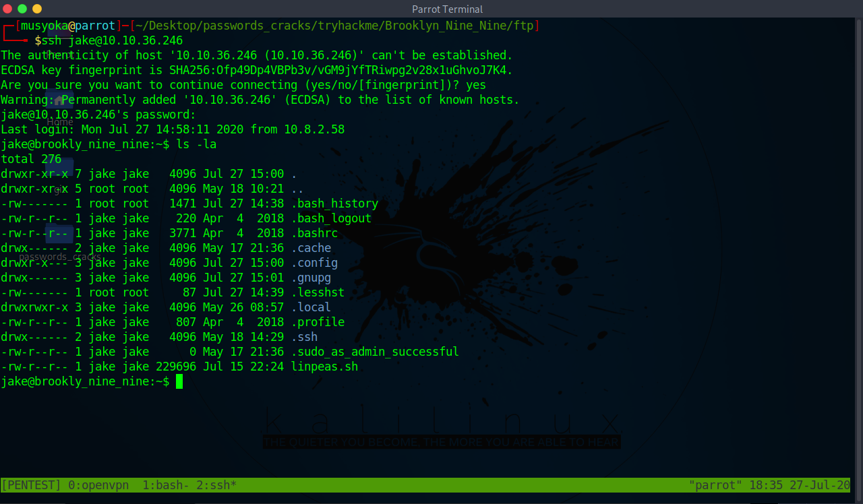Click the "total 276" line
Screen dimensions: 863x504
click(x=31, y=159)
